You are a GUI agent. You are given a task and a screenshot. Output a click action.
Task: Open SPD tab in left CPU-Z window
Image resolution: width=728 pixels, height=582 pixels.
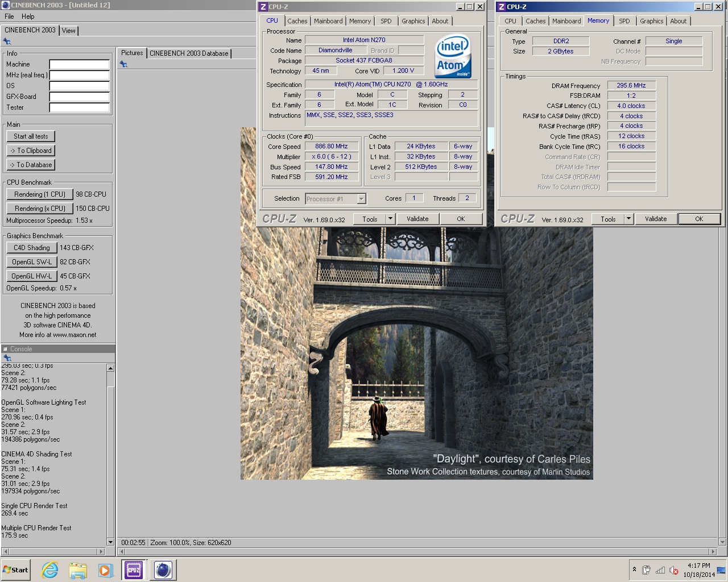(x=386, y=21)
